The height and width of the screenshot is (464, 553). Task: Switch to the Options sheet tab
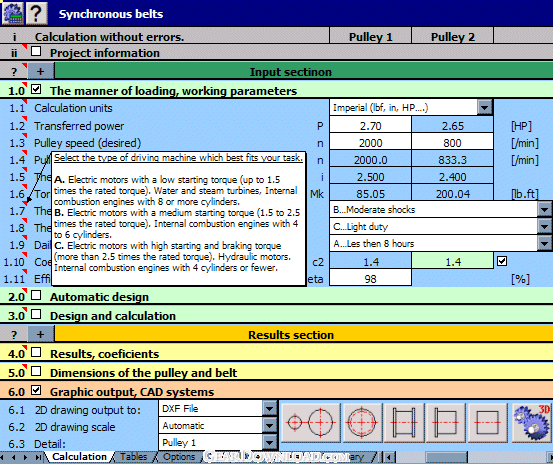point(179,457)
